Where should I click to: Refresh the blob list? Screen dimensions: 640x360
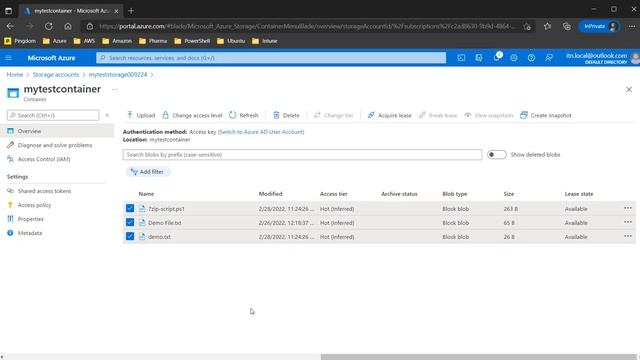(244, 115)
